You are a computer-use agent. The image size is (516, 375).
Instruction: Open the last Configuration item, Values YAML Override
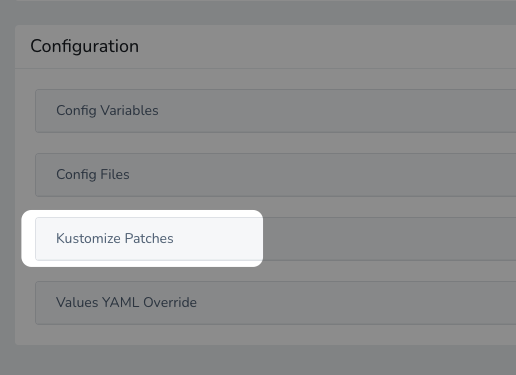click(x=276, y=303)
